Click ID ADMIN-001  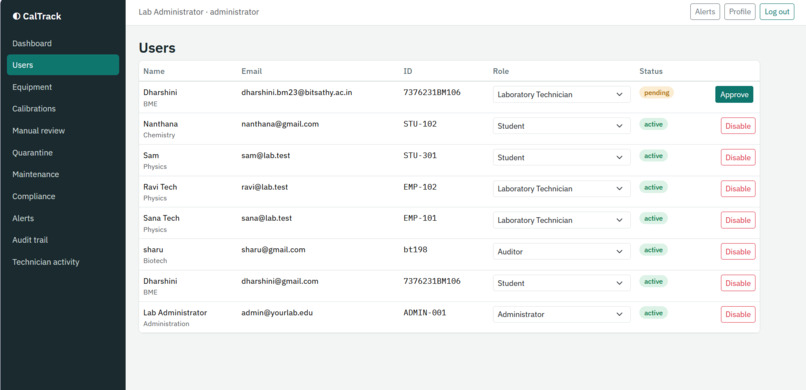(x=425, y=312)
